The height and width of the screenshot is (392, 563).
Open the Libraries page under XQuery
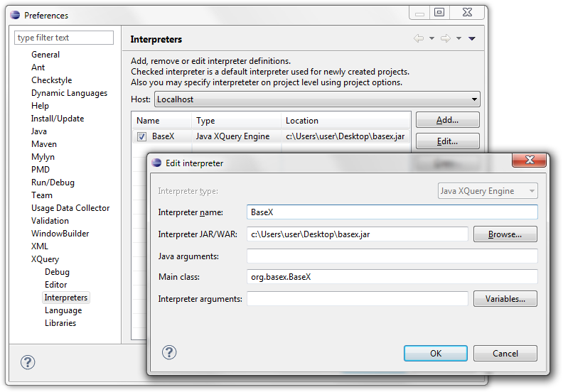60,323
